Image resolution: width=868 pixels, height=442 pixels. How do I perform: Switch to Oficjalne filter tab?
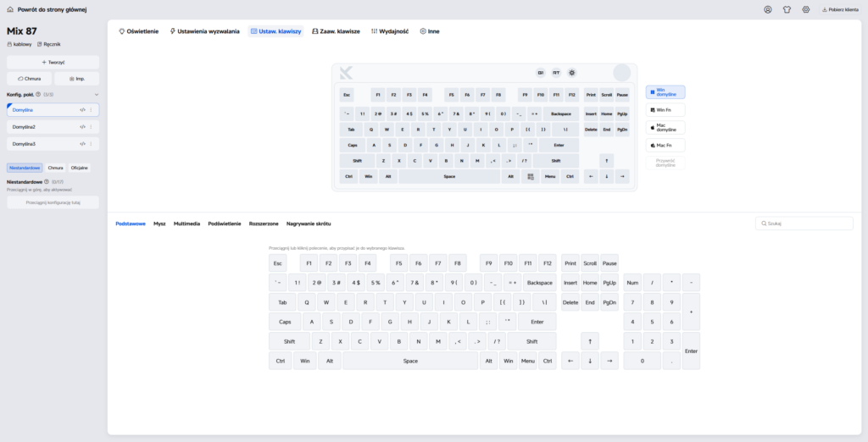point(80,168)
